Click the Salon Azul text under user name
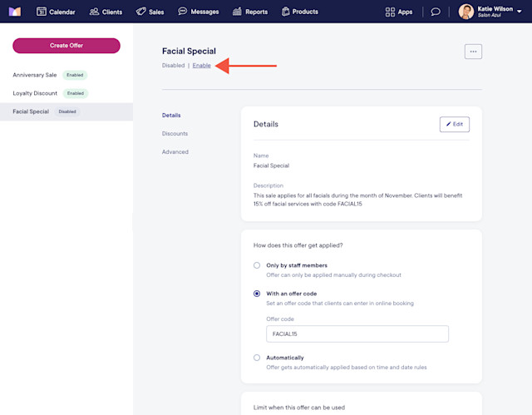This screenshot has height=415, width=532. [x=490, y=15]
